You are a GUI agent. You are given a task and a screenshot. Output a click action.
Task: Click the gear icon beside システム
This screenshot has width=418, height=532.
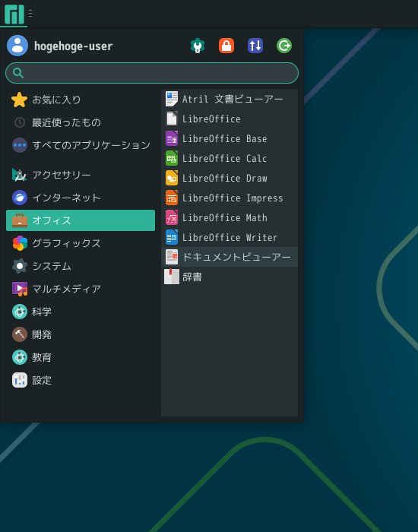20,266
